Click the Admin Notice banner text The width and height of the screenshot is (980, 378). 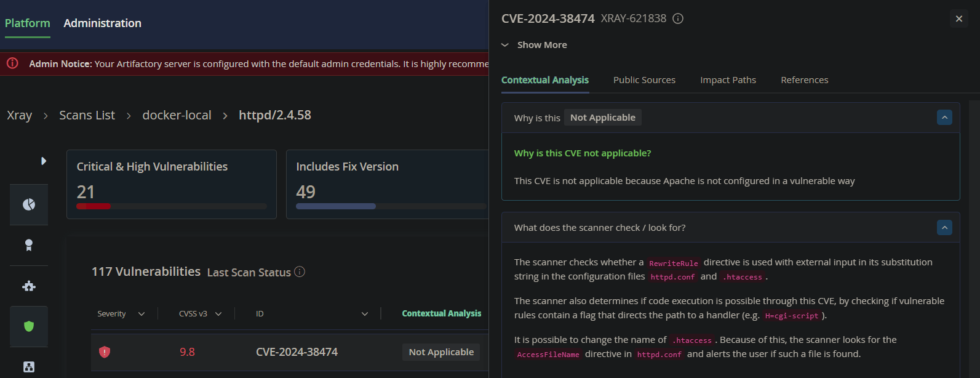point(259,64)
